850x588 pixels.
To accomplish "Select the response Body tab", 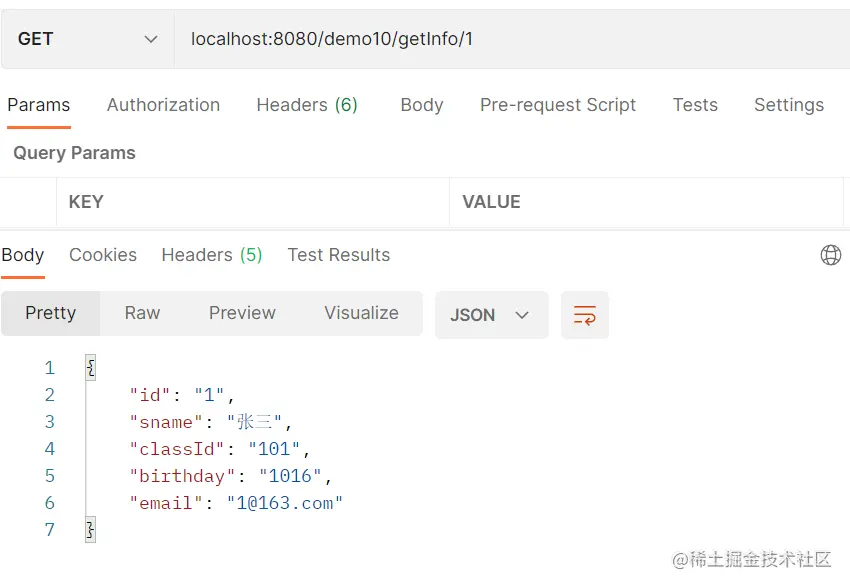I will click(x=23, y=255).
